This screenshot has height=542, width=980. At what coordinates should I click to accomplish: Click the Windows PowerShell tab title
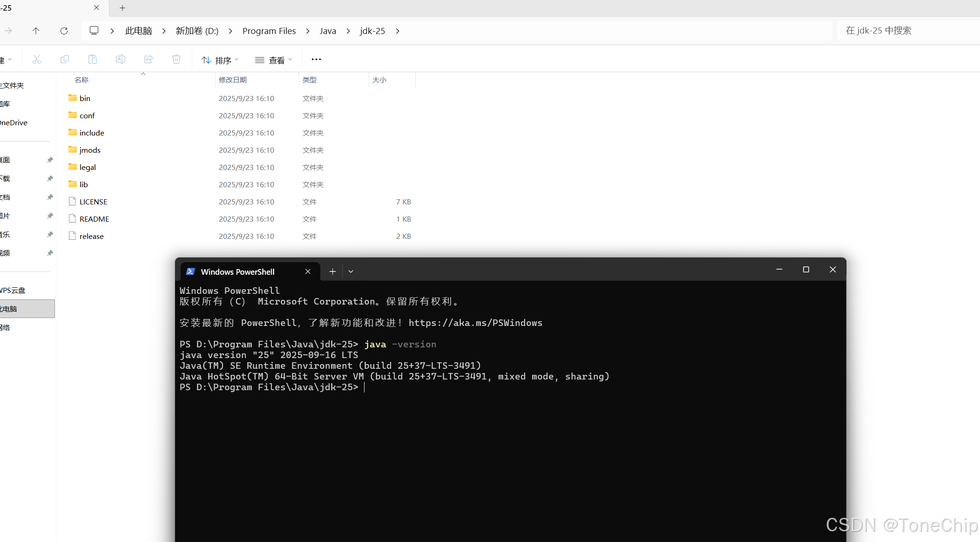(x=237, y=271)
